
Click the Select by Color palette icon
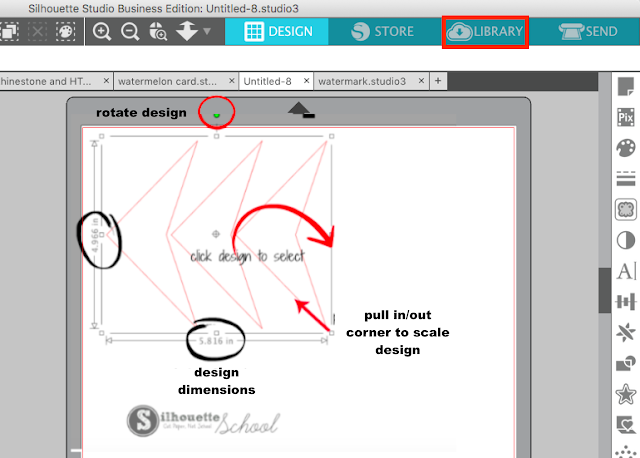[65, 31]
